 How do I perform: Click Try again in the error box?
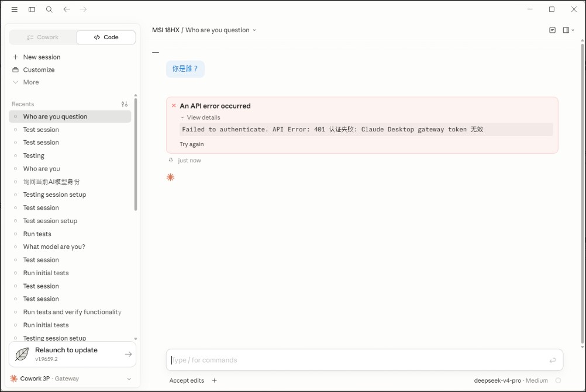tap(192, 144)
